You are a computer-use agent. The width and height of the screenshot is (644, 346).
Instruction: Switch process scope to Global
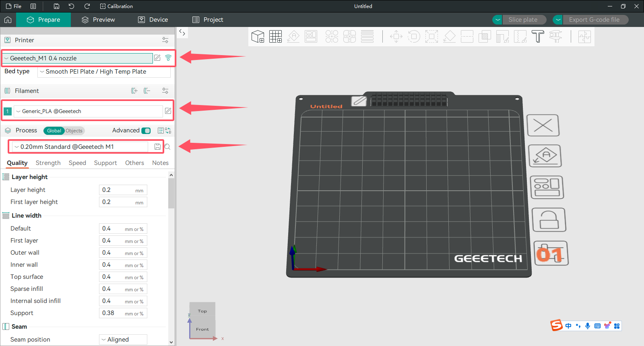point(54,131)
